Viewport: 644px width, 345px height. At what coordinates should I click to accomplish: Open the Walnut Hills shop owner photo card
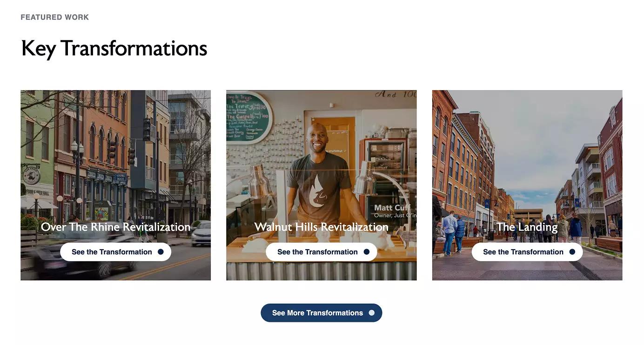pyautogui.click(x=321, y=185)
